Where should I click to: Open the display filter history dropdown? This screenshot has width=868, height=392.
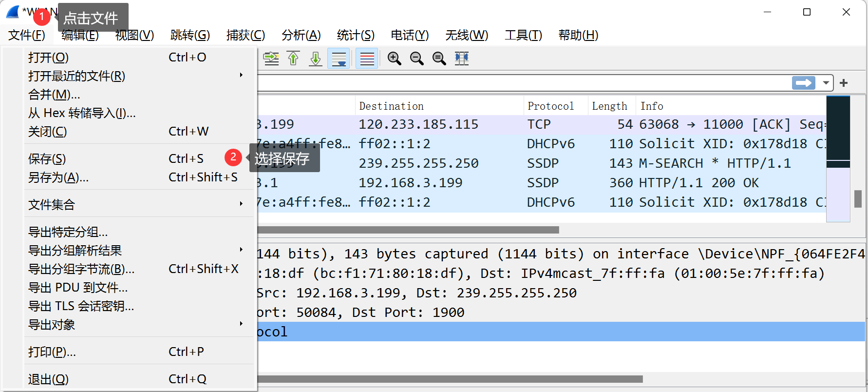826,83
